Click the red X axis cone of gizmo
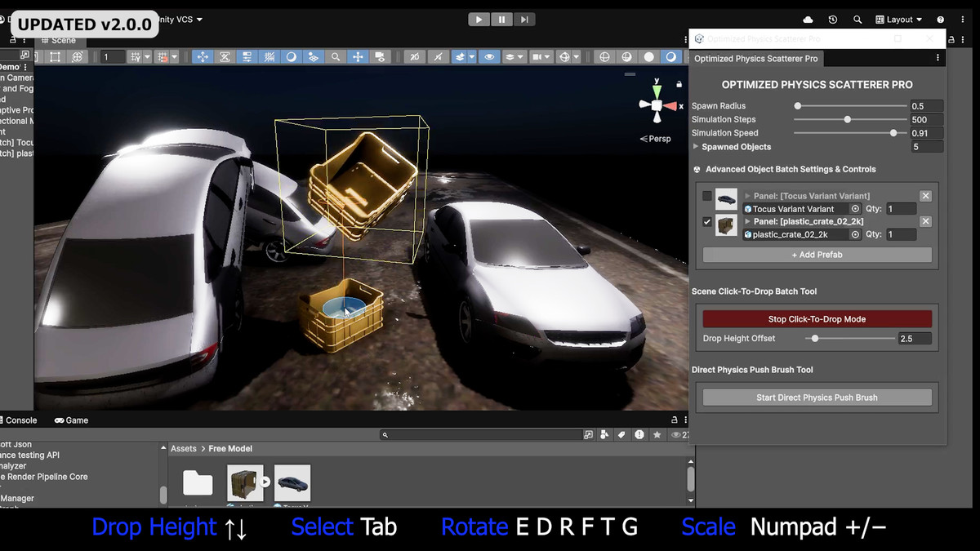Image resolution: width=980 pixels, height=551 pixels. (x=670, y=106)
